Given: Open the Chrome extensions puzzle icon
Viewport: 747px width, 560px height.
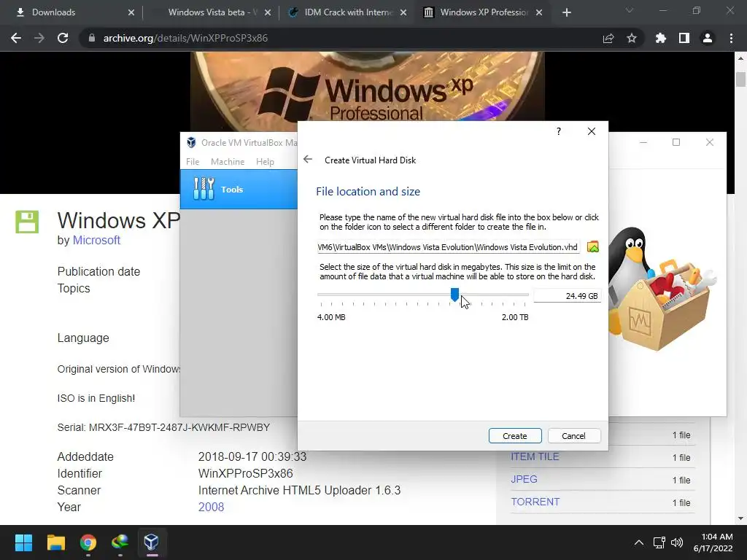Looking at the screenshot, I should pos(660,38).
